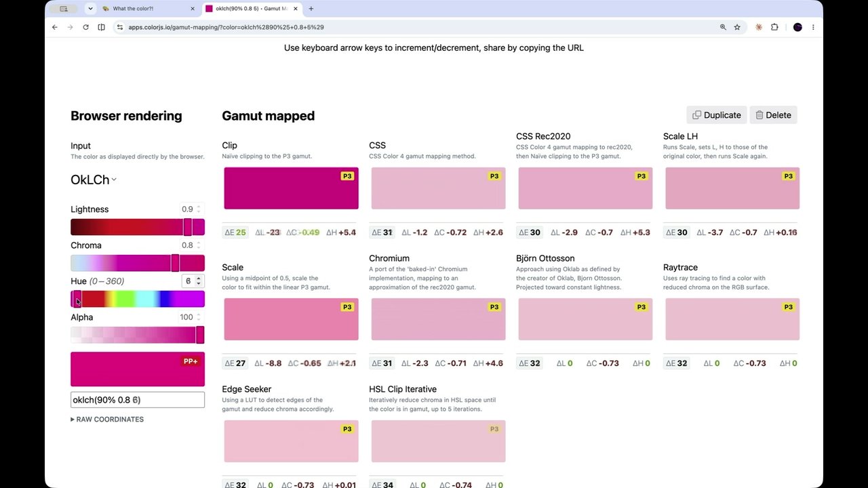Close the gamut mapping tab

(x=295, y=9)
